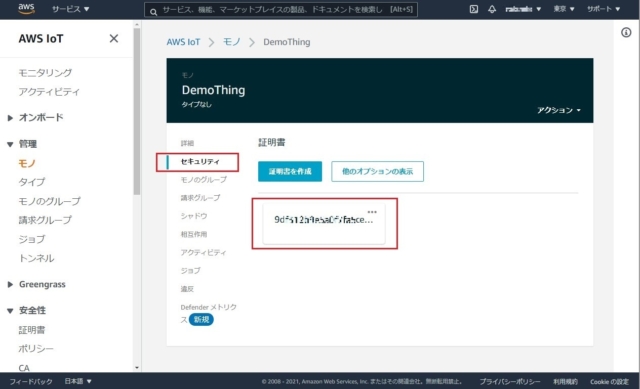Screen dimensions: 640x389
Task: Open ジョブ in the sidebar
Action: tap(32, 239)
